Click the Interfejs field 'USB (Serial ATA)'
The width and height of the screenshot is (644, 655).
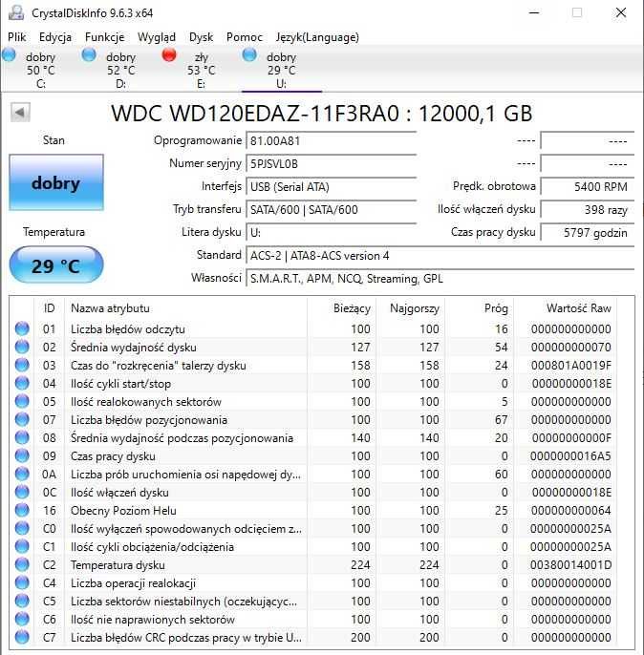[x=332, y=187]
